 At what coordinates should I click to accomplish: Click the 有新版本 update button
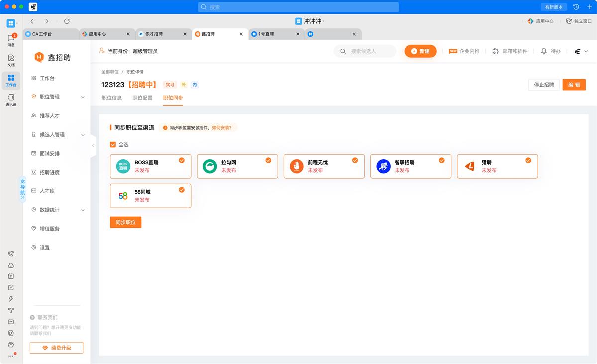(554, 7)
